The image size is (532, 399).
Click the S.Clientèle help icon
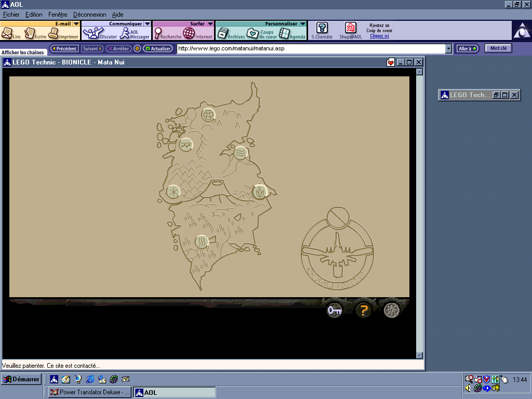tap(322, 31)
